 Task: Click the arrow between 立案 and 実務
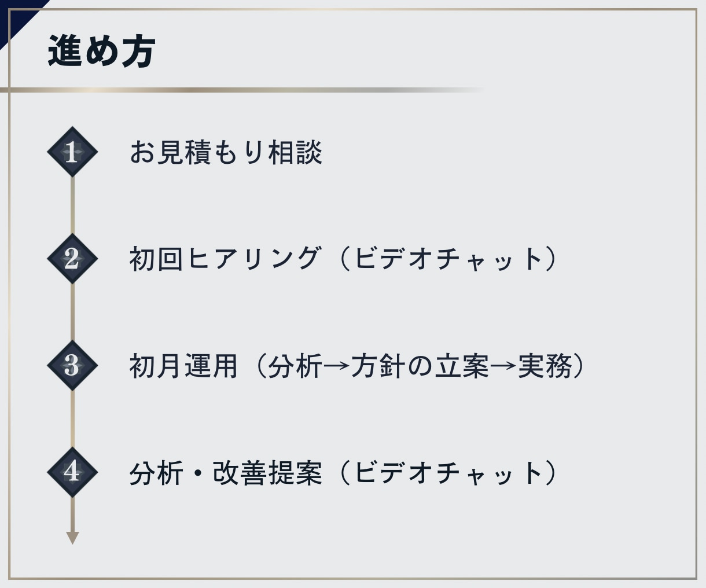click(x=503, y=366)
